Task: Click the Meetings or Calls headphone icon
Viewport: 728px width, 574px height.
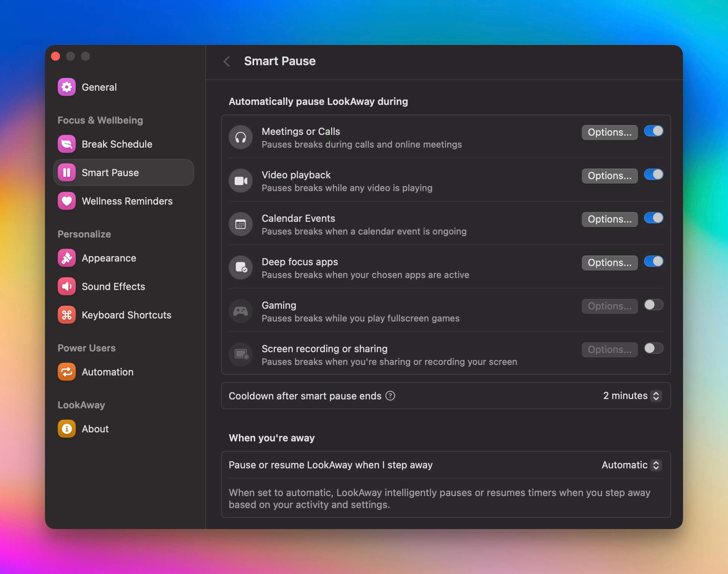Action: point(240,137)
